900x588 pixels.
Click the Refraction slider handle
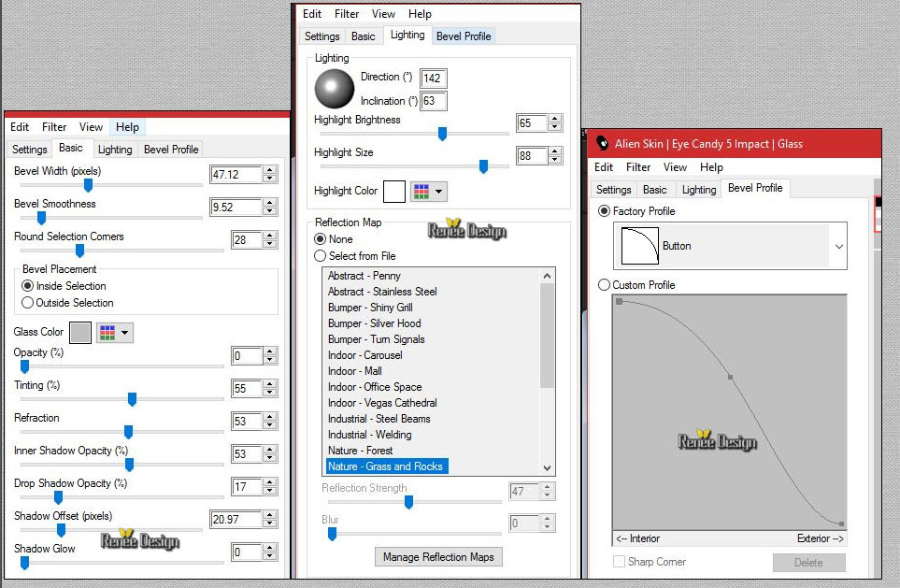tap(129, 432)
